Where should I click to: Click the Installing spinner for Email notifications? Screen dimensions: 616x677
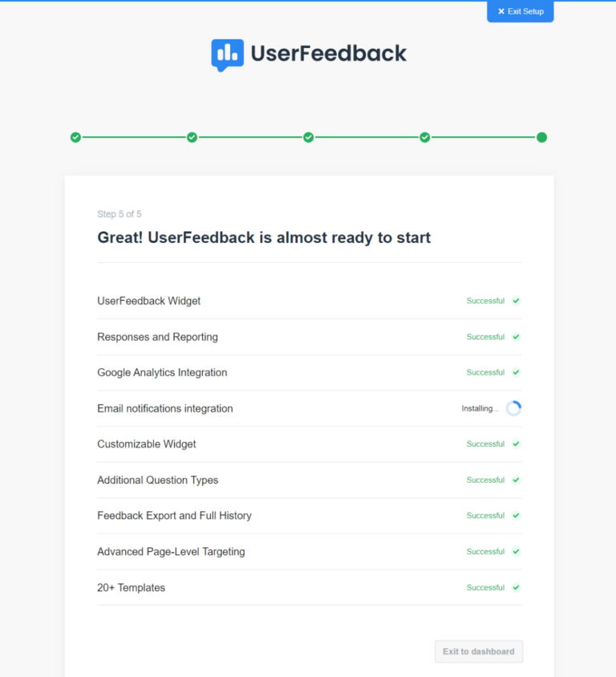pyautogui.click(x=513, y=407)
